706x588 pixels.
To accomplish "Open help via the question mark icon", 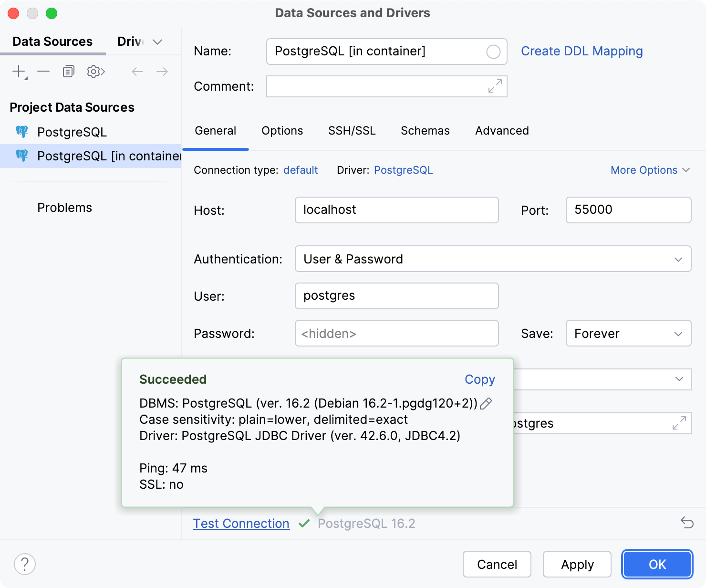I will click(25, 564).
